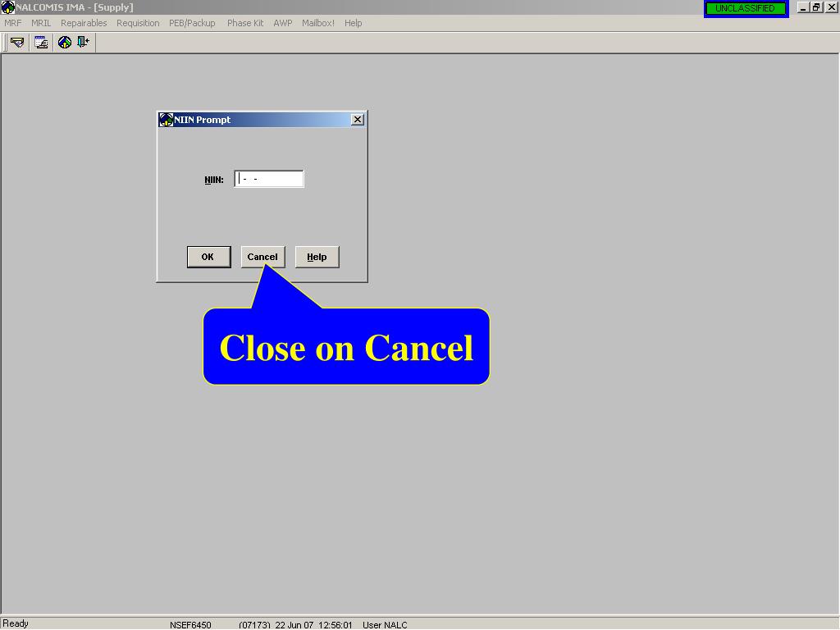Click the printer icon in the toolbar
Image resolution: width=840 pixels, height=630 pixels.
(x=17, y=43)
